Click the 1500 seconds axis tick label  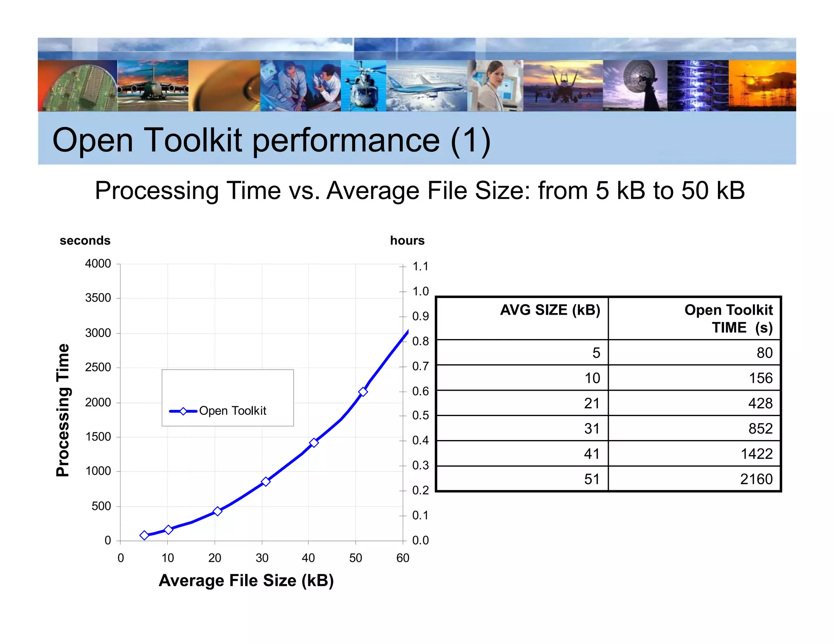click(x=98, y=437)
